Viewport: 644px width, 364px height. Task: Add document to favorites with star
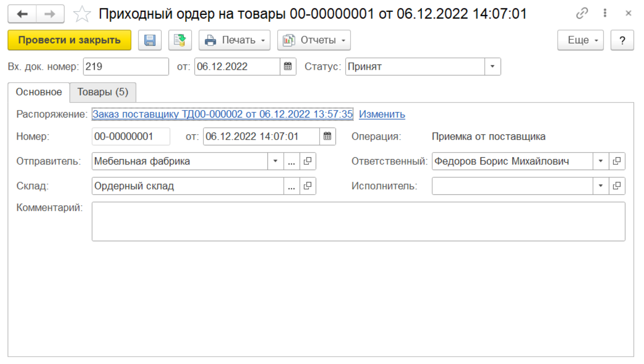[x=82, y=14]
